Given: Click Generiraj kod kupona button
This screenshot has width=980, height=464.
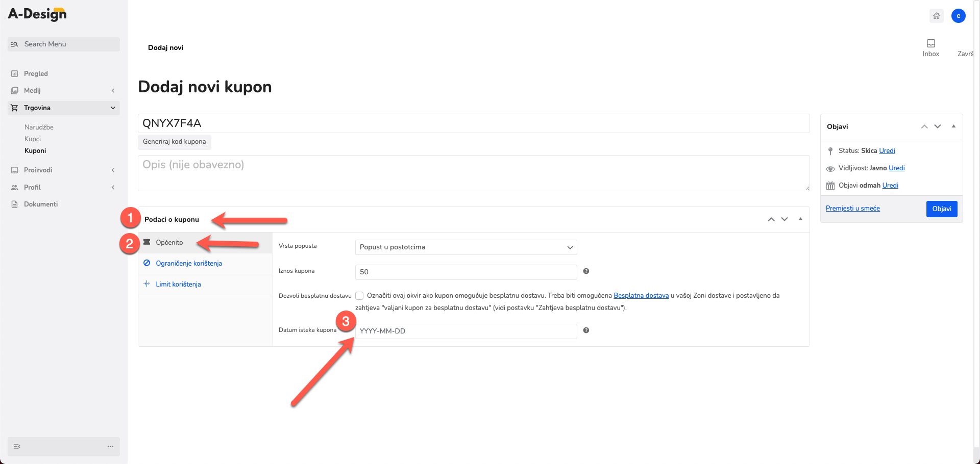Looking at the screenshot, I should (x=175, y=142).
